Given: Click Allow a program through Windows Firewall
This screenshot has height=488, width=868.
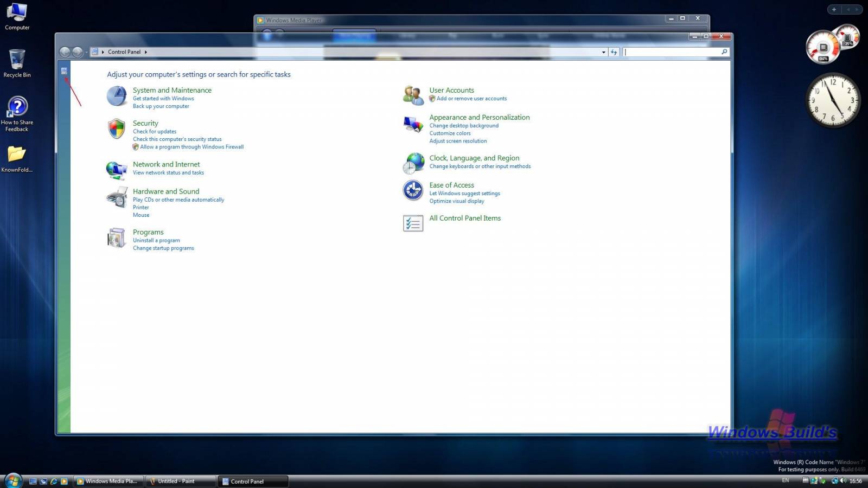Looking at the screenshot, I should [x=192, y=147].
